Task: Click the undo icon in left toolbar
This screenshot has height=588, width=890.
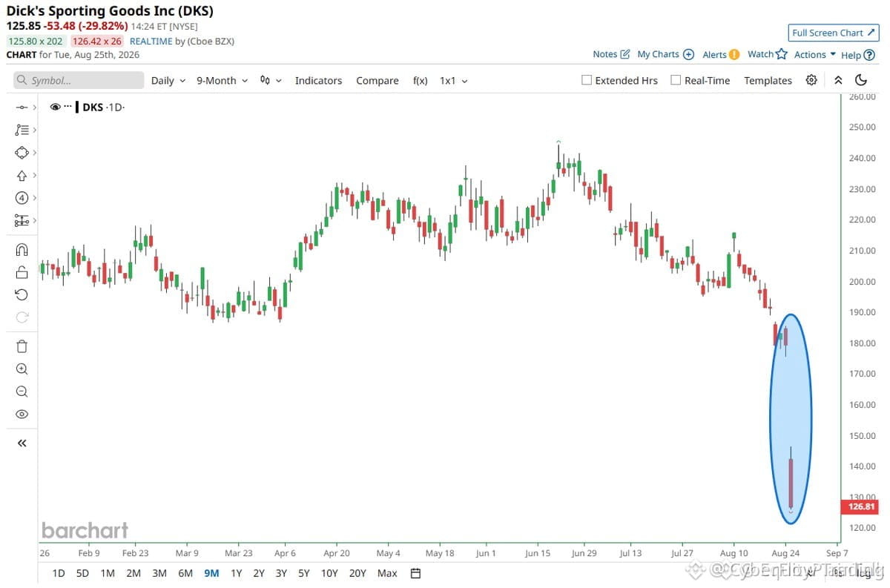Action: [22, 295]
